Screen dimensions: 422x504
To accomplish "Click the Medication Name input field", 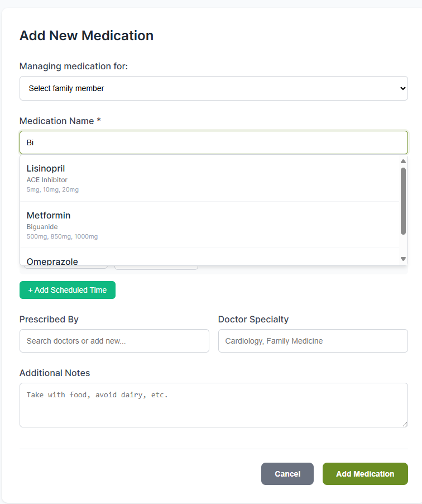I will (x=213, y=142).
